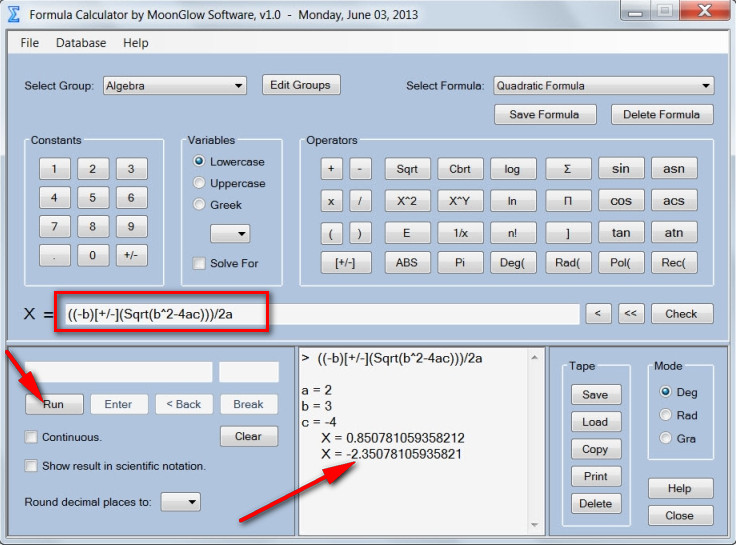Enable the Continuous checkbox
Screen dimensions: 736x545
click(31, 437)
